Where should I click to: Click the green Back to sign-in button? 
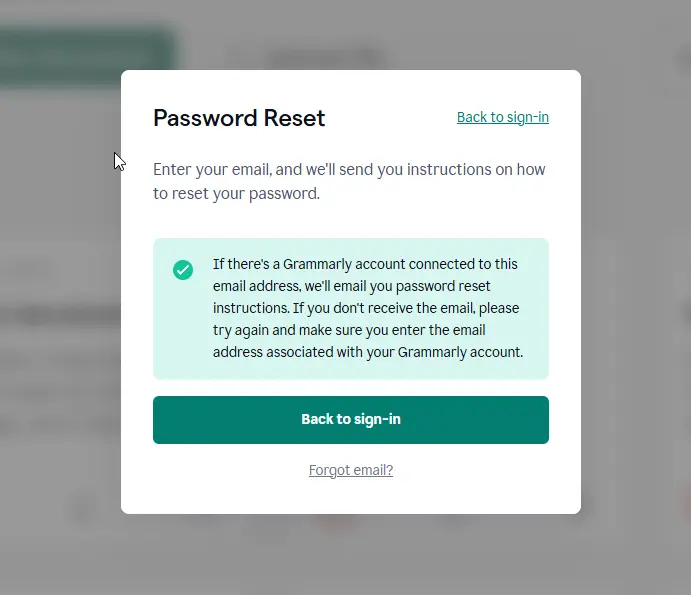coord(351,420)
